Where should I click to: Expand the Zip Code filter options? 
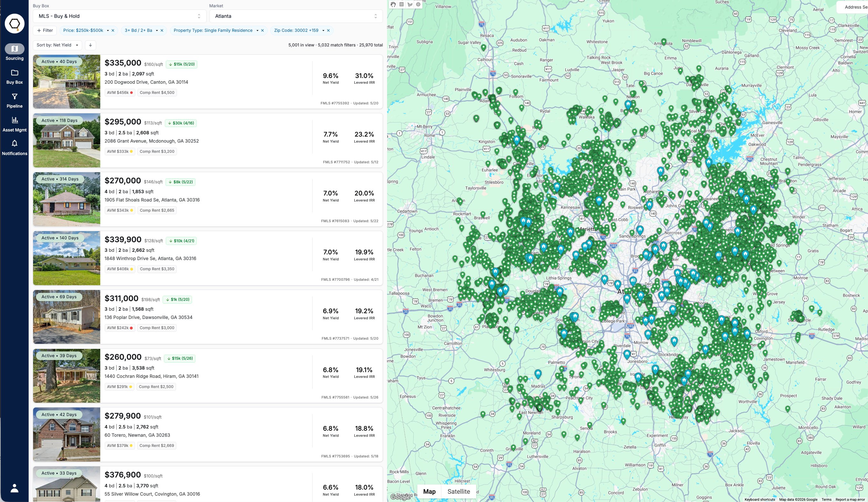pyautogui.click(x=323, y=31)
